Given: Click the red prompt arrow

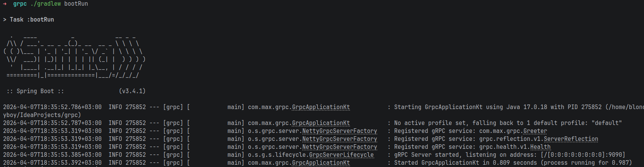Looking at the screenshot, I should tap(5, 4).
